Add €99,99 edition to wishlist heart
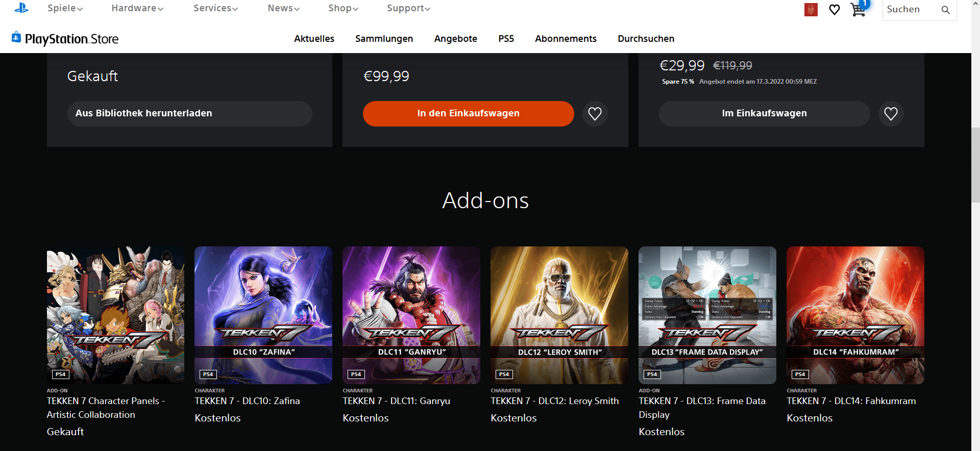980x451 pixels. pos(595,114)
